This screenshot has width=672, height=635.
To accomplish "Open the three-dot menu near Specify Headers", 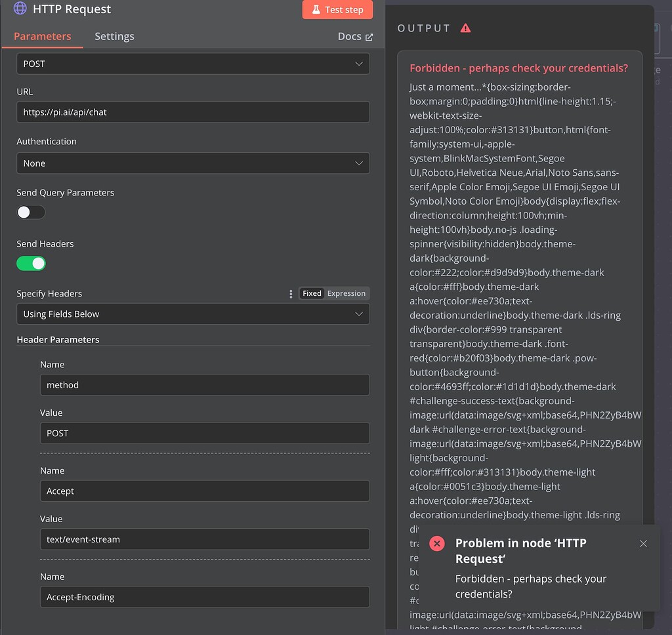I will [291, 294].
